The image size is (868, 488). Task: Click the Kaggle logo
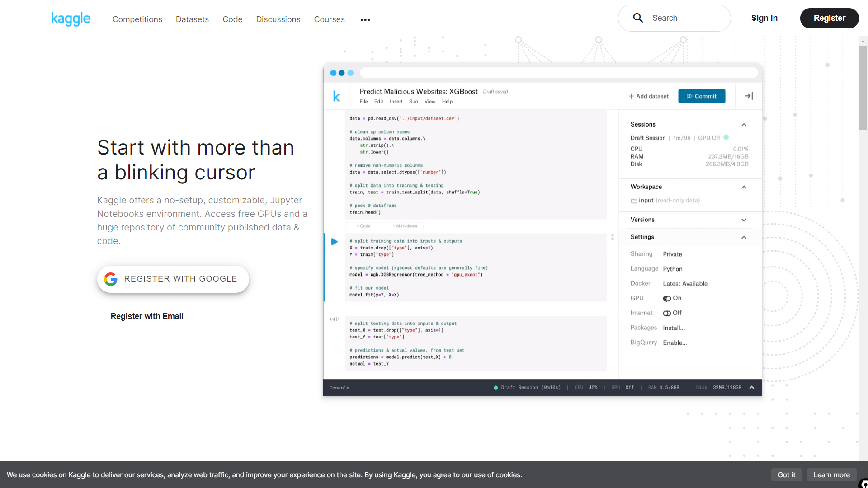[71, 19]
